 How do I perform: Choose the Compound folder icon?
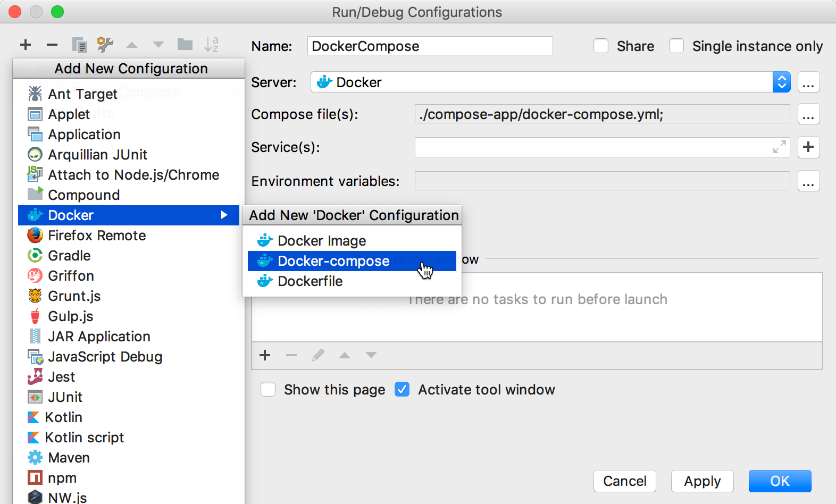35,194
